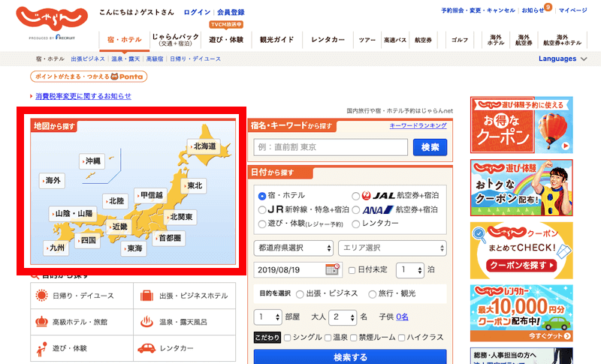Click the Ponta points button
The image size is (601, 364).
[x=89, y=77]
